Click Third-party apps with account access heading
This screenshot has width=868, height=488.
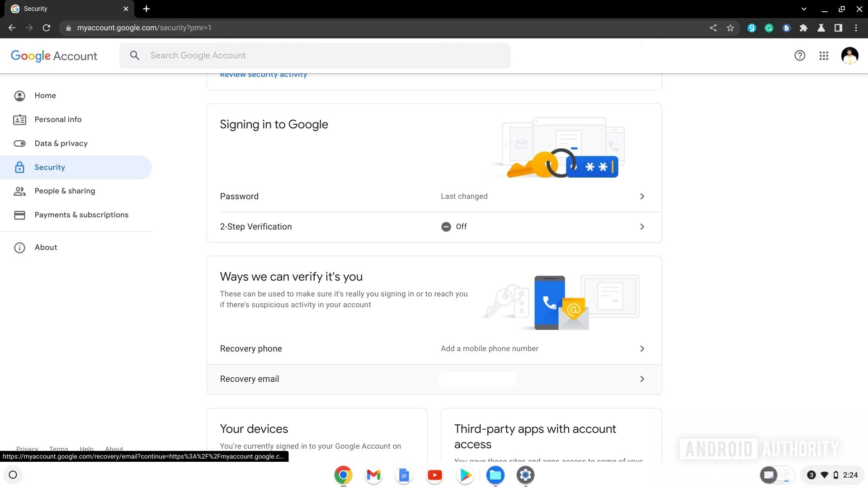point(535,436)
